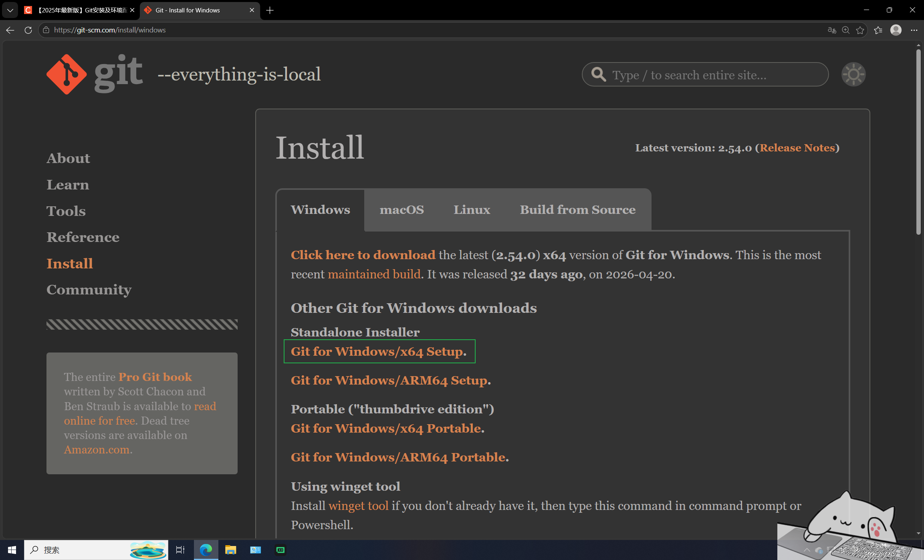Click the search magnifier icon
The width and height of the screenshot is (924, 560).
click(599, 75)
